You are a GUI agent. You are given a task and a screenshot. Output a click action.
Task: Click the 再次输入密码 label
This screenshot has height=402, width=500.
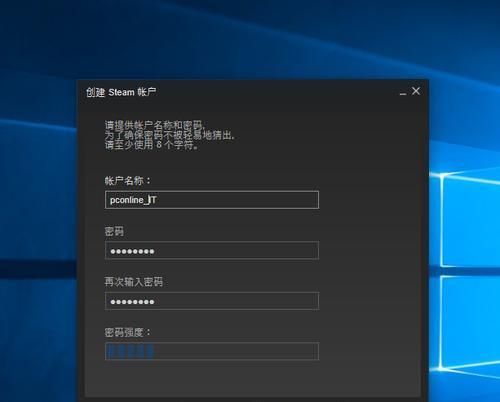tap(133, 282)
